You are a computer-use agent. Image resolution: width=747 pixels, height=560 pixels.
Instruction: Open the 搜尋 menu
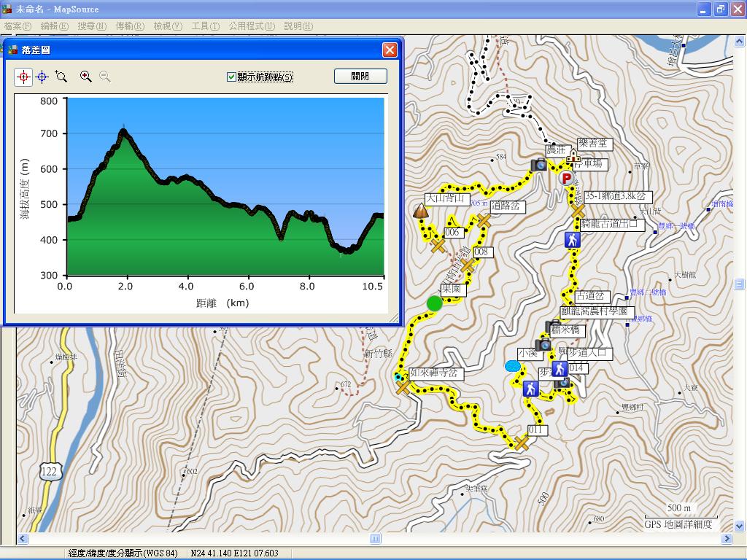[92, 26]
